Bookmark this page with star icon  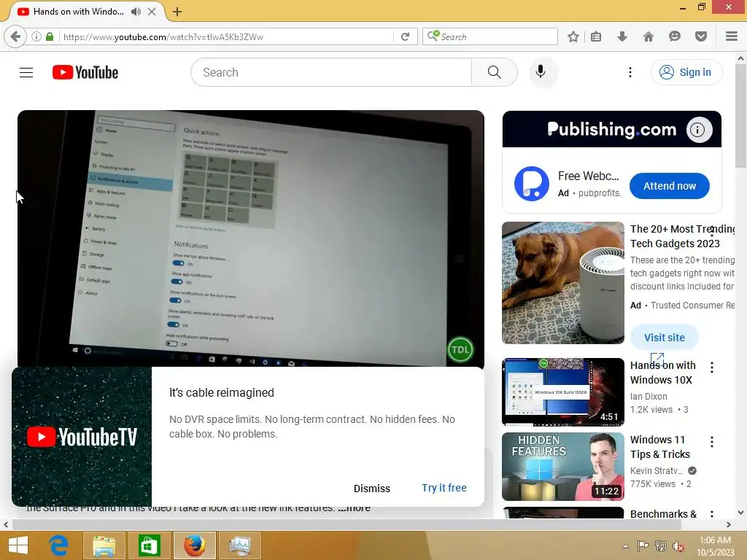click(x=573, y=36)
